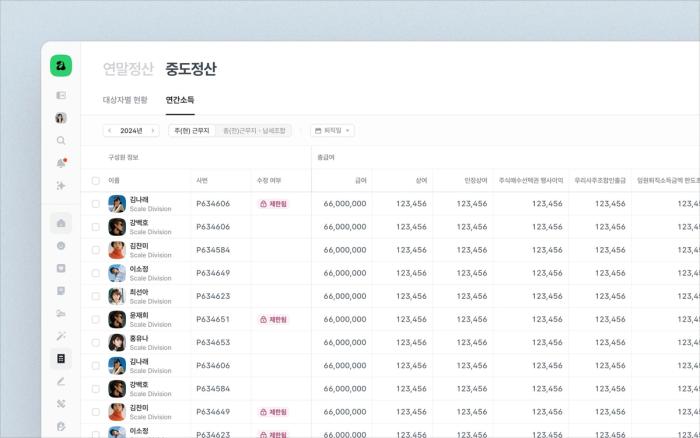Image resolution: width=700 pixels, height=438 pixels.
Task: Open the notifications bell icon
Action: coord(61,163)
